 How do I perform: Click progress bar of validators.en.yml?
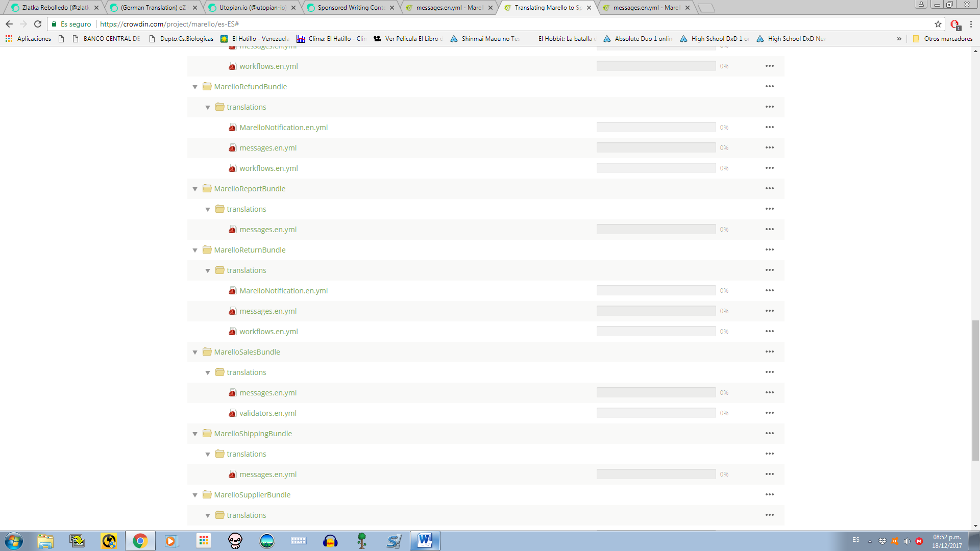tap(656, 413)
